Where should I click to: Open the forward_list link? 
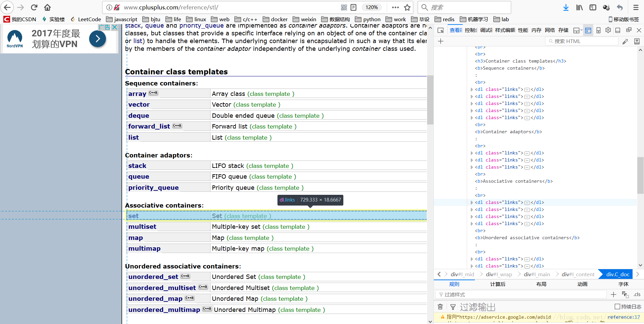[x=149, y=127]
